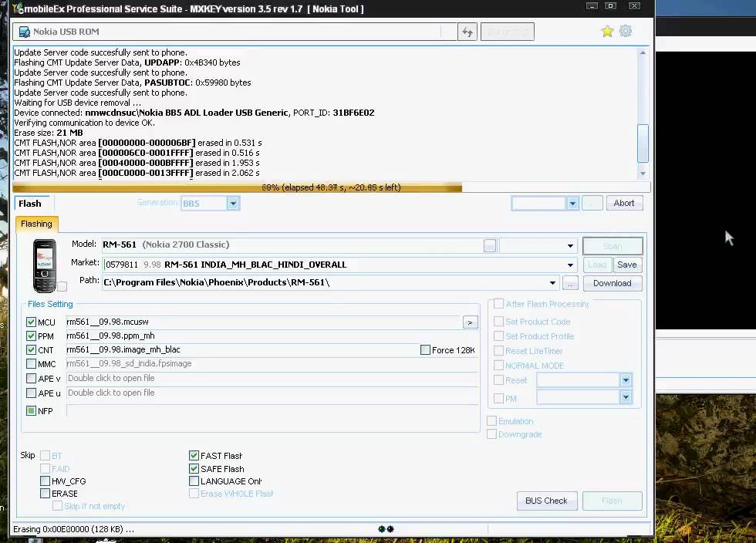
Task: Click the status bar activity dots indicator
Action: click(x=386, y=529)
